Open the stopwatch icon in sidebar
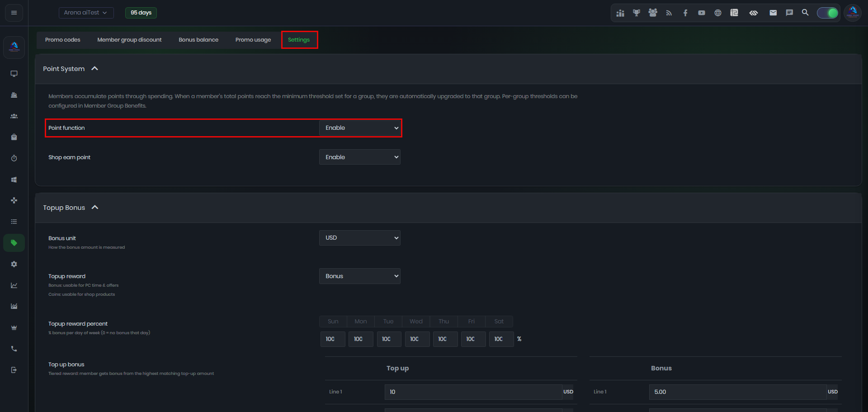This screenshot has width=868, height=412. pyautogui.click(x=14, y=158)
